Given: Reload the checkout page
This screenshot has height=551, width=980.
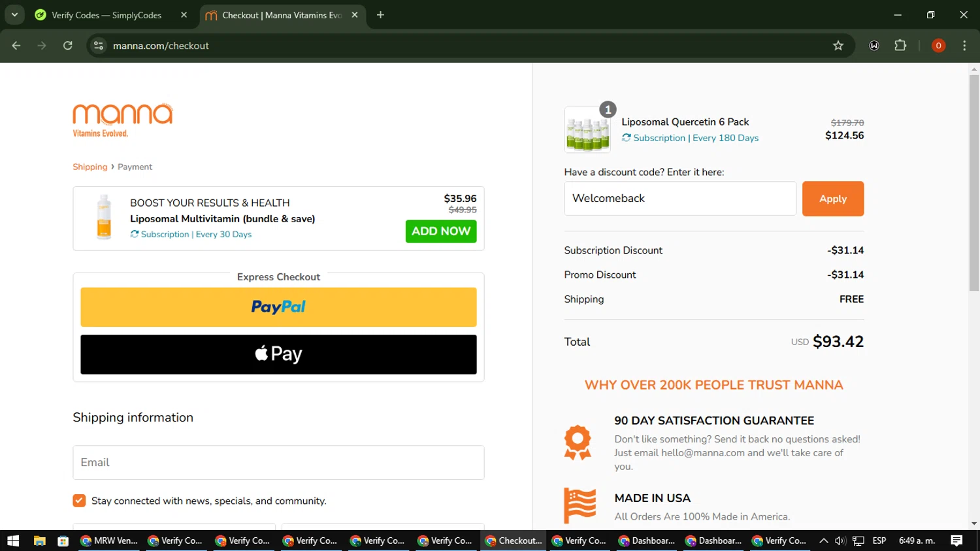Looking at the screenshot, I should pyautogui.click(x=68, y=46).
